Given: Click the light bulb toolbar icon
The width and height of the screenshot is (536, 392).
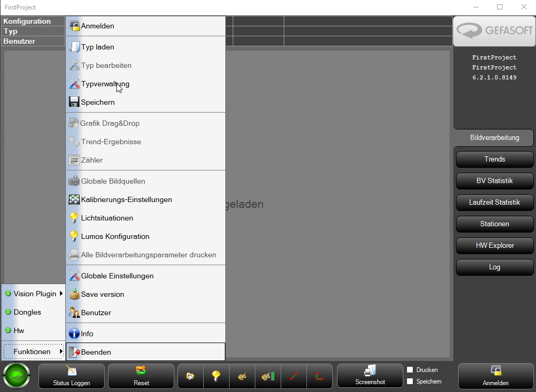Looking at the screenshot, I should point(216,376).
